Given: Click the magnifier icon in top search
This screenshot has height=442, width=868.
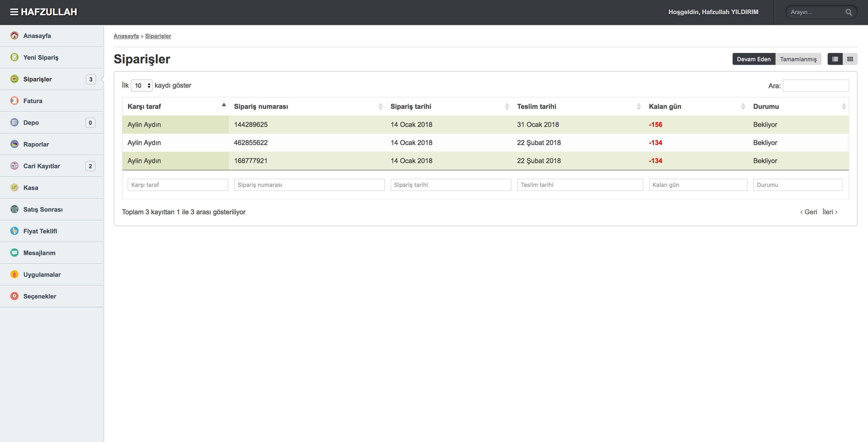Looking at the screenshot, I should (848, 12).
